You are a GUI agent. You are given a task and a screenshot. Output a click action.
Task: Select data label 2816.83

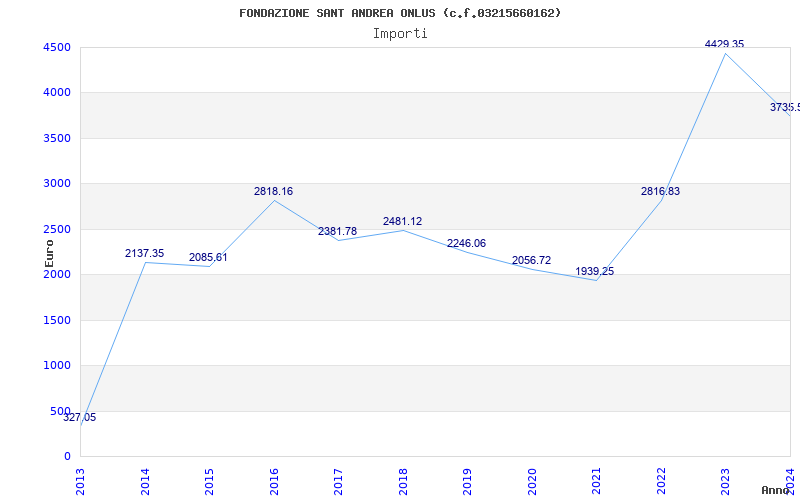tap(661, 192)
